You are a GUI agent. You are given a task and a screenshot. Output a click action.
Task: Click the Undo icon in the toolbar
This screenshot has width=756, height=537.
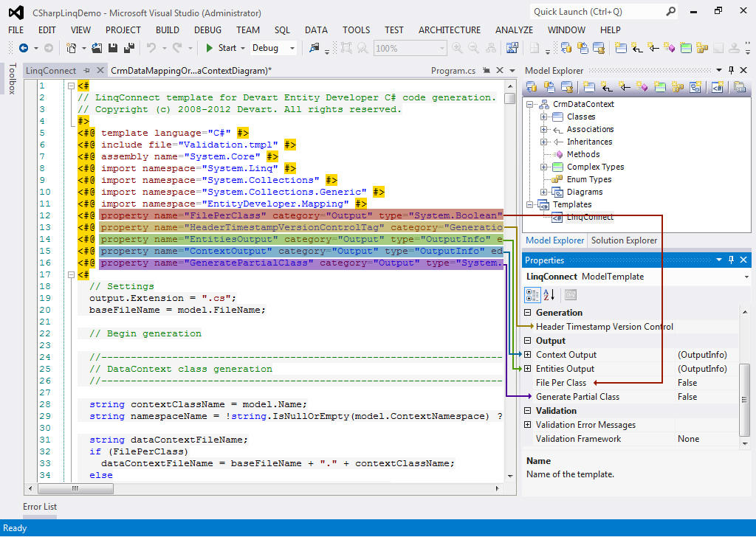pyautogui.click(x=151, y=48)
